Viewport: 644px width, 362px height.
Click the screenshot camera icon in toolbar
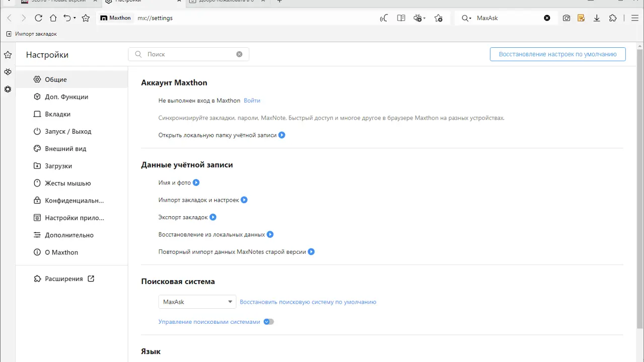pos(567,18)
